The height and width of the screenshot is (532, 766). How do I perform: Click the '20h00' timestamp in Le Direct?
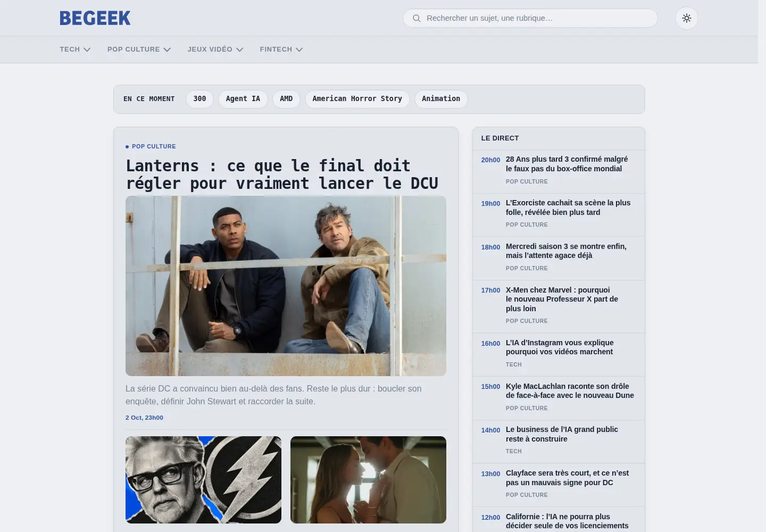click(x=490, y=160)
